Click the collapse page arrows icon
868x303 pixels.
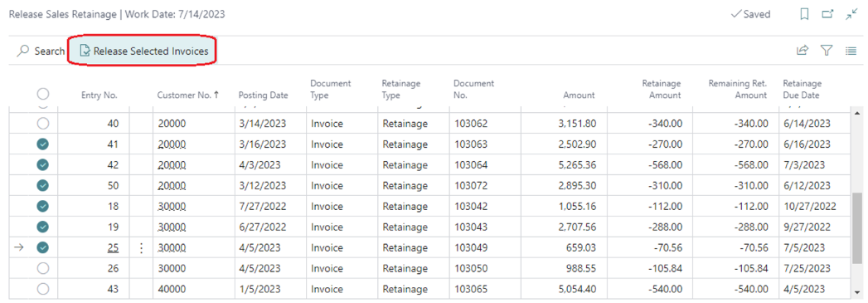click(851, 14)
